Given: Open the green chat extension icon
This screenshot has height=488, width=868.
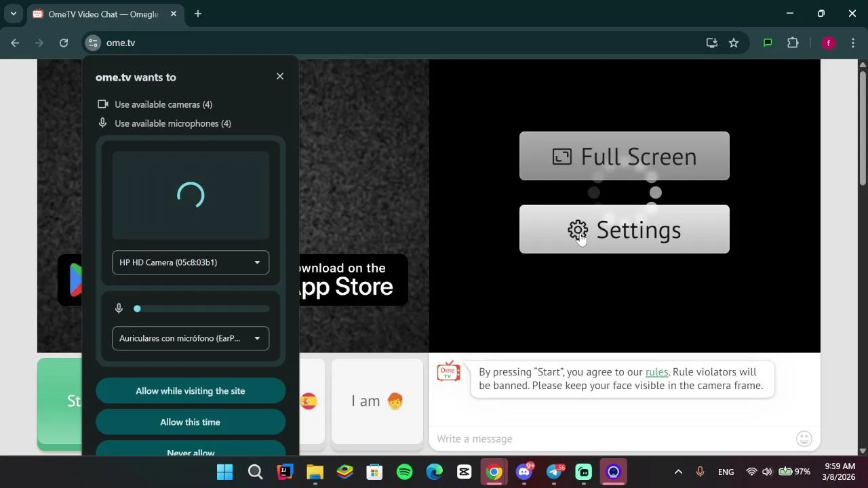Looking at the screenshot, I should tap(768, 43).
